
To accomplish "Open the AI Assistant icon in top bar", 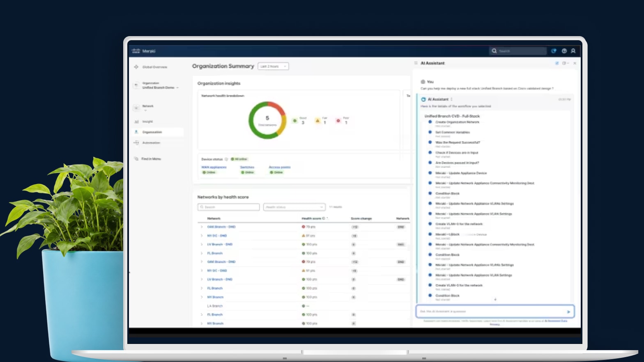I will [554, 51].
